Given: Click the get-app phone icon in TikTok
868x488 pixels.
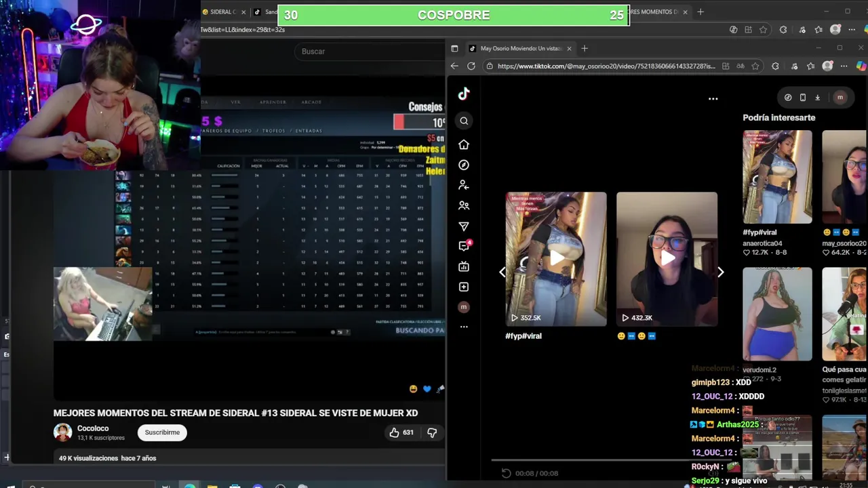Looking at the screenshot, I should point(803,98).
